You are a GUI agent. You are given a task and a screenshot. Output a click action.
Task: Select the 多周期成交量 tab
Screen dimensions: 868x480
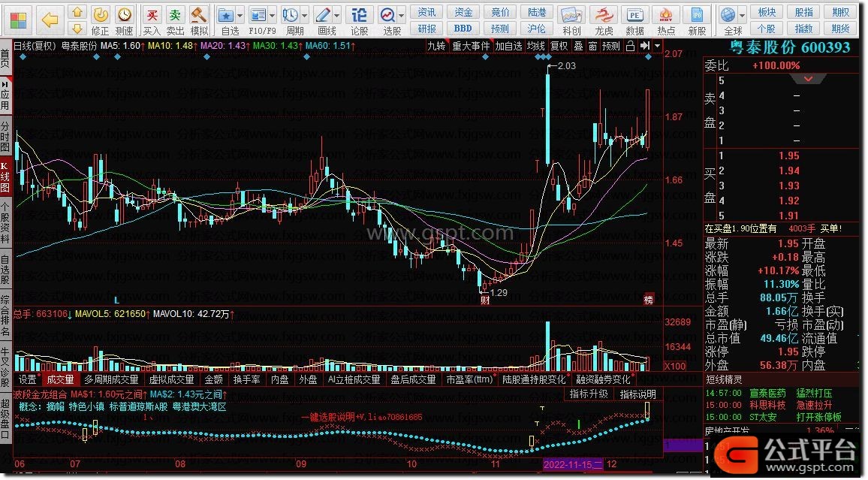[111, 379]
